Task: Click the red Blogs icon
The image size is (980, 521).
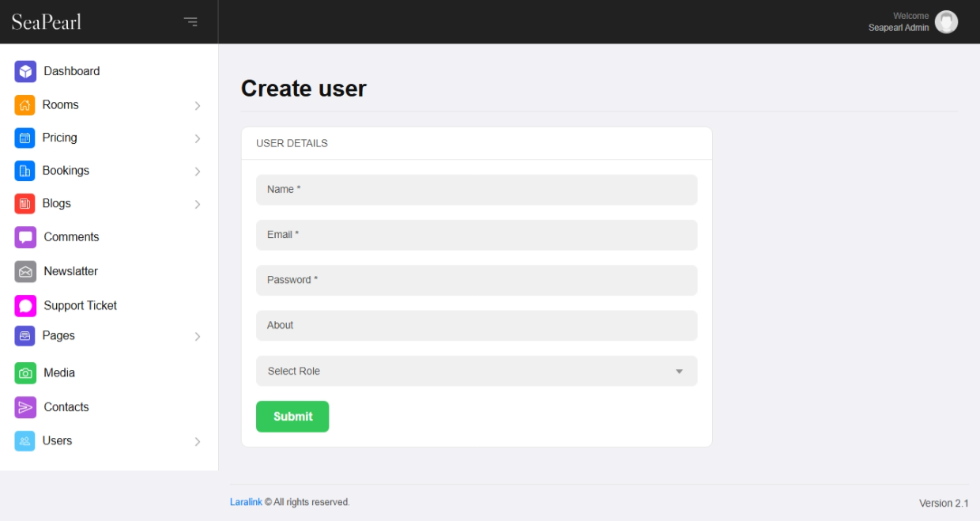Action: click(x=24, y=204)
